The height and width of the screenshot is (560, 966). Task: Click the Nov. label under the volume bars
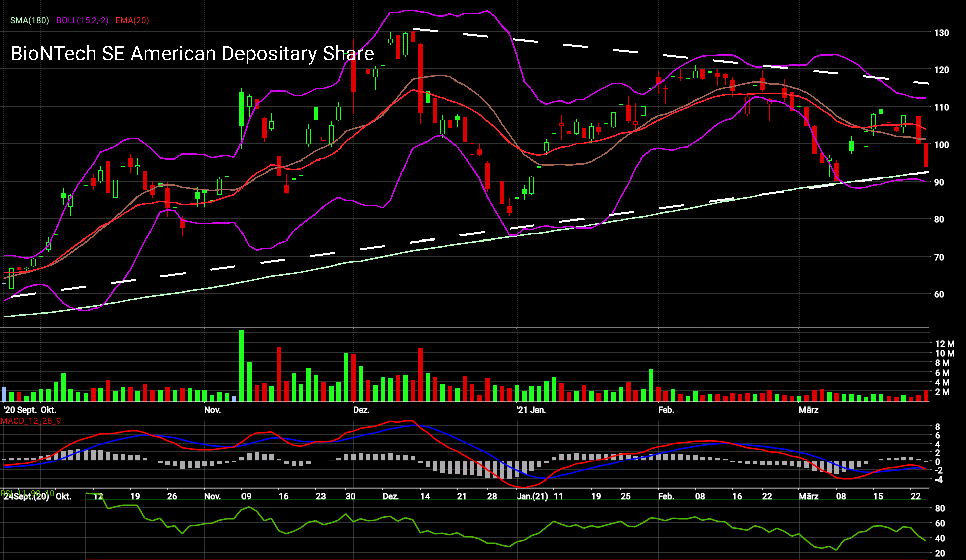[x=212, y=410]
